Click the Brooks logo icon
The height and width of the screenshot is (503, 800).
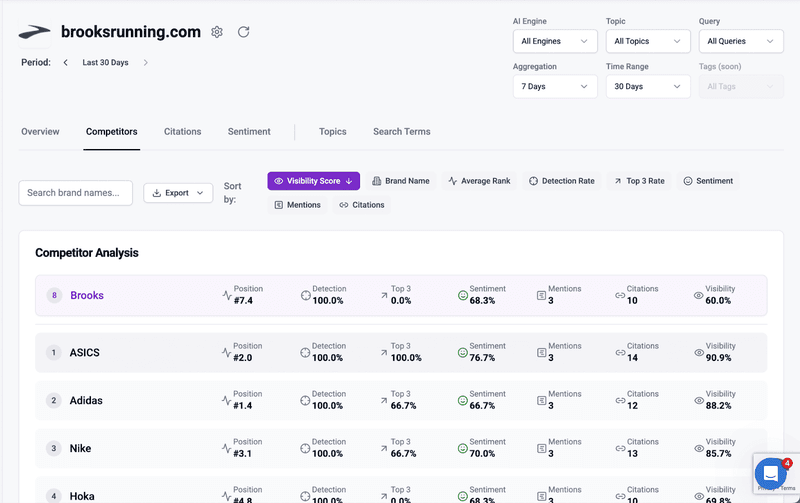(x=35, y=32)
